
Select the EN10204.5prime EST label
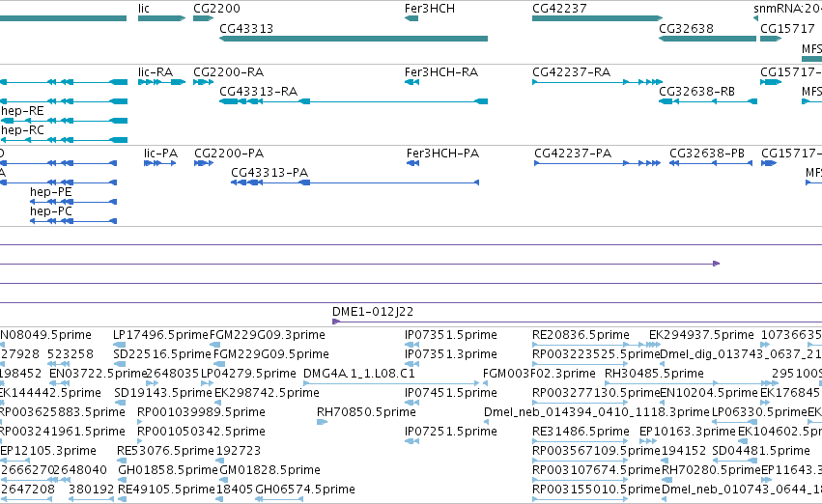point(709,393)
